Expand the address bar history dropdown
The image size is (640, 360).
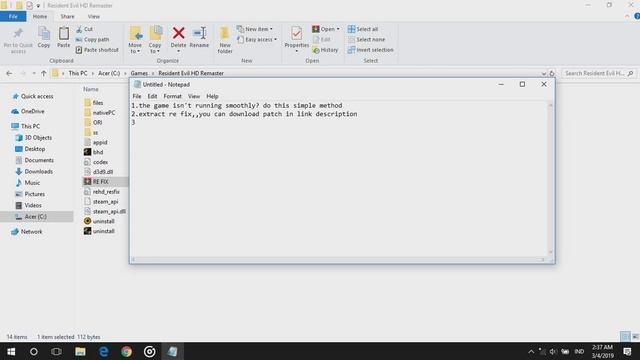pyautogui.click(x=544, y=73)
